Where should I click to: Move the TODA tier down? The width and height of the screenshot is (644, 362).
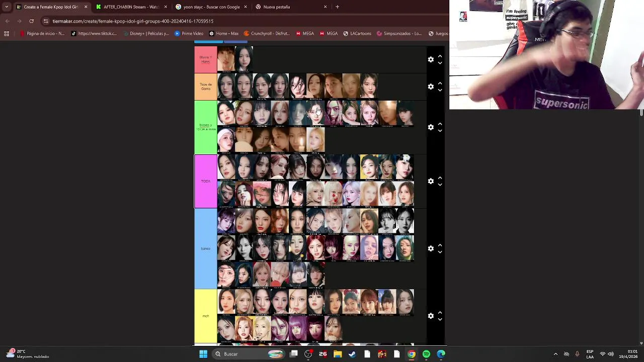(440, 185)
